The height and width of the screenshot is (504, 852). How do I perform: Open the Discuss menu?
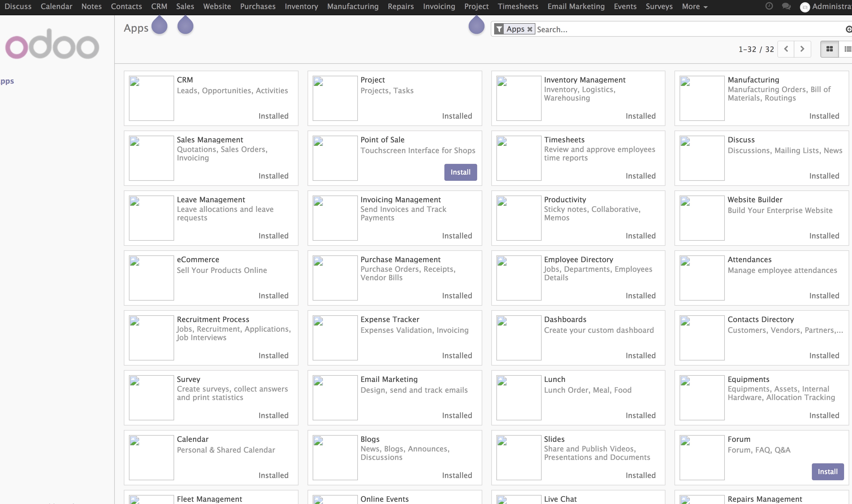pos(18,6)
